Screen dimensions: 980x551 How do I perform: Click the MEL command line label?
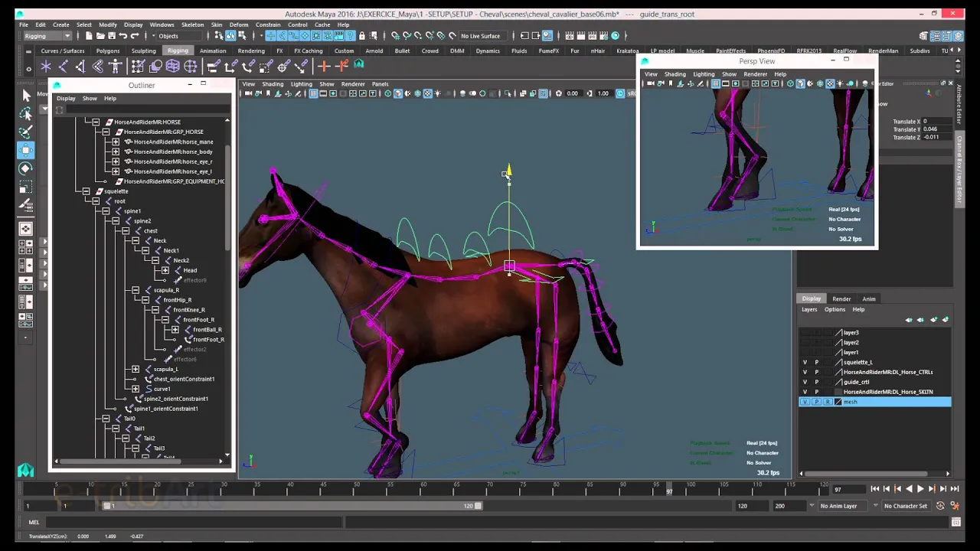point(34,522)
